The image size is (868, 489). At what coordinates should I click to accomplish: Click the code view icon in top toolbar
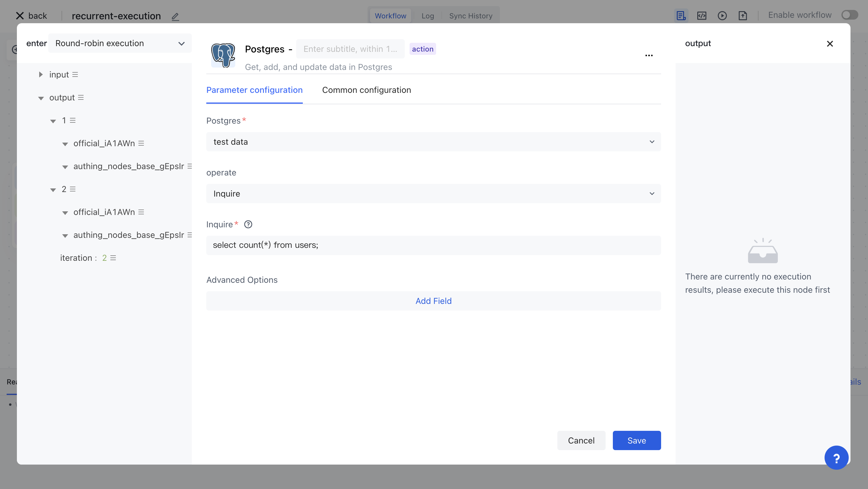click(702, 15)
